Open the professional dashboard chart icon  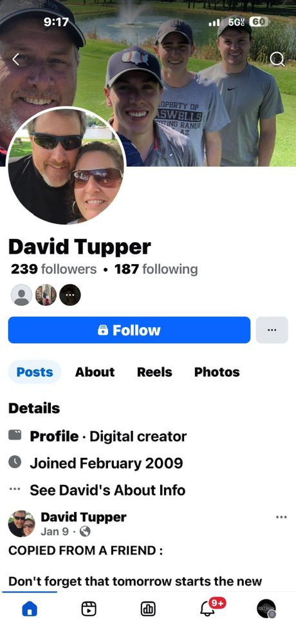click(148, 609)
